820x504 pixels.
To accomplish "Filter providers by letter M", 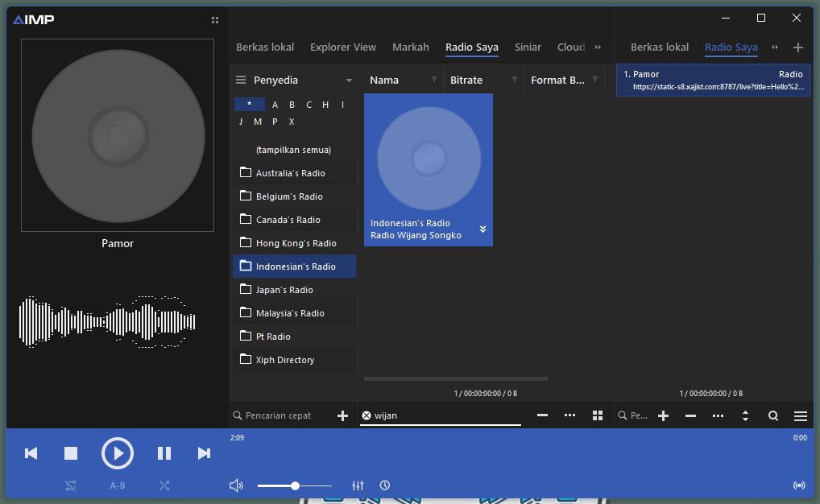I will tap(258, 122).
